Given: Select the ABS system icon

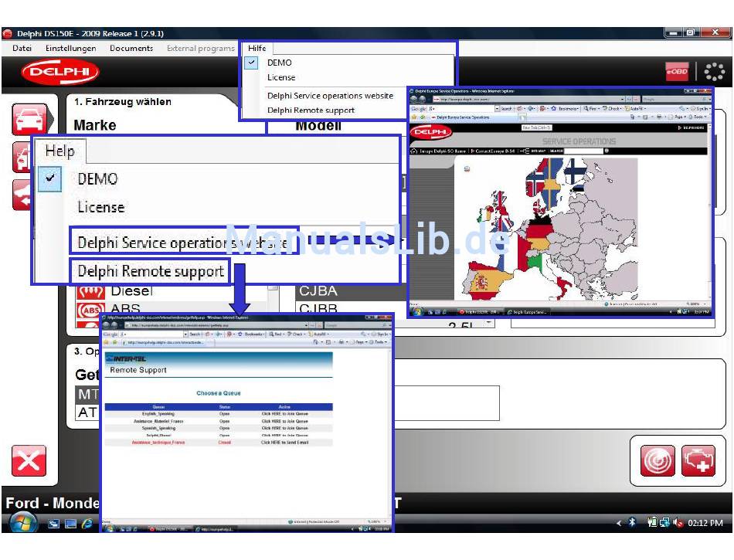Looking at the screenshot, I should [90, 309].
